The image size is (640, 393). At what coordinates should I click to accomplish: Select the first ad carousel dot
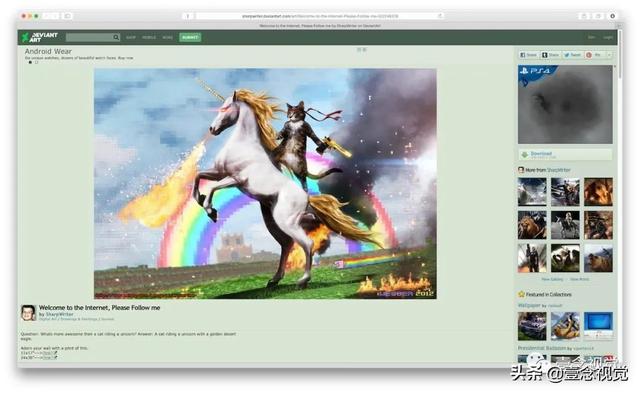[30, 62]
